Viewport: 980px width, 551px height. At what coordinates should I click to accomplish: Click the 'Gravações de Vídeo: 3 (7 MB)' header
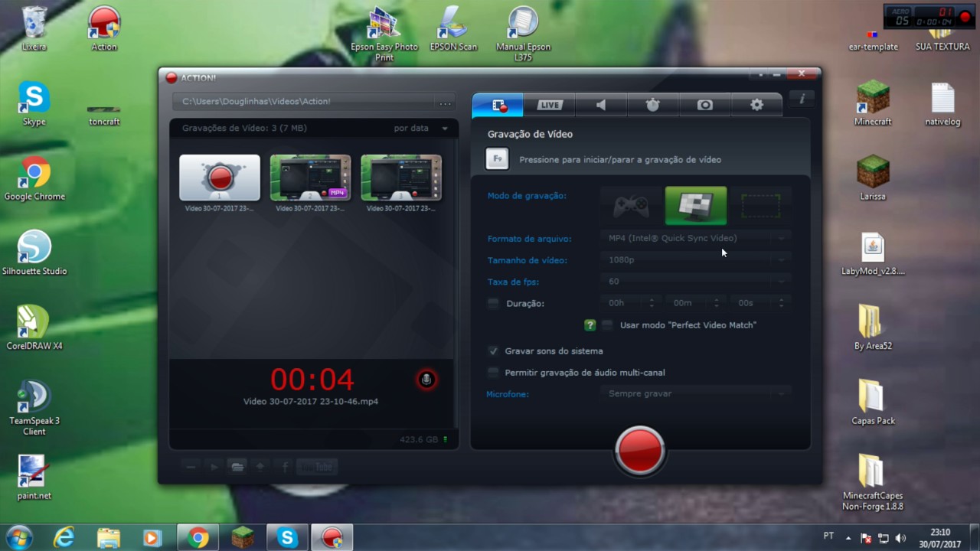tap(244, 129)
